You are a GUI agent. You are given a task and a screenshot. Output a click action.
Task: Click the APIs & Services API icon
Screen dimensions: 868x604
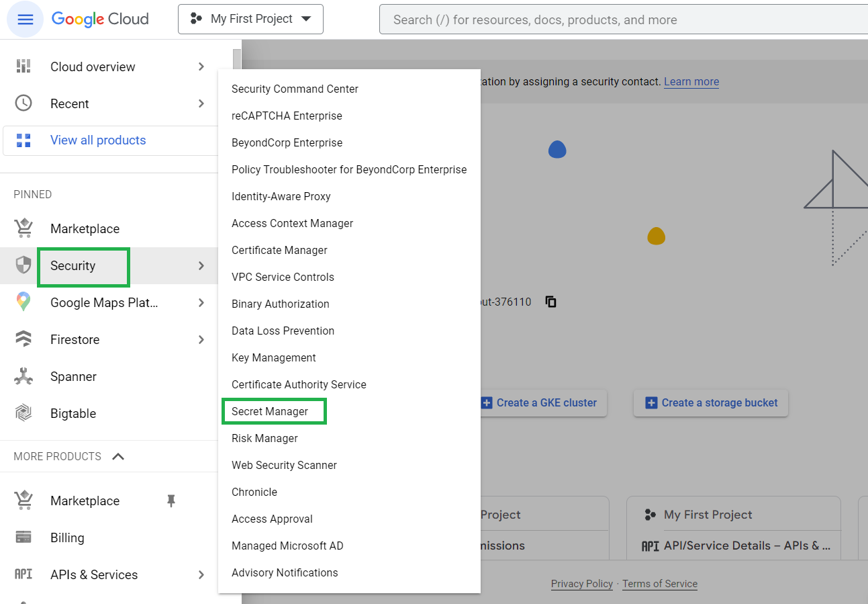pos(23,574)
